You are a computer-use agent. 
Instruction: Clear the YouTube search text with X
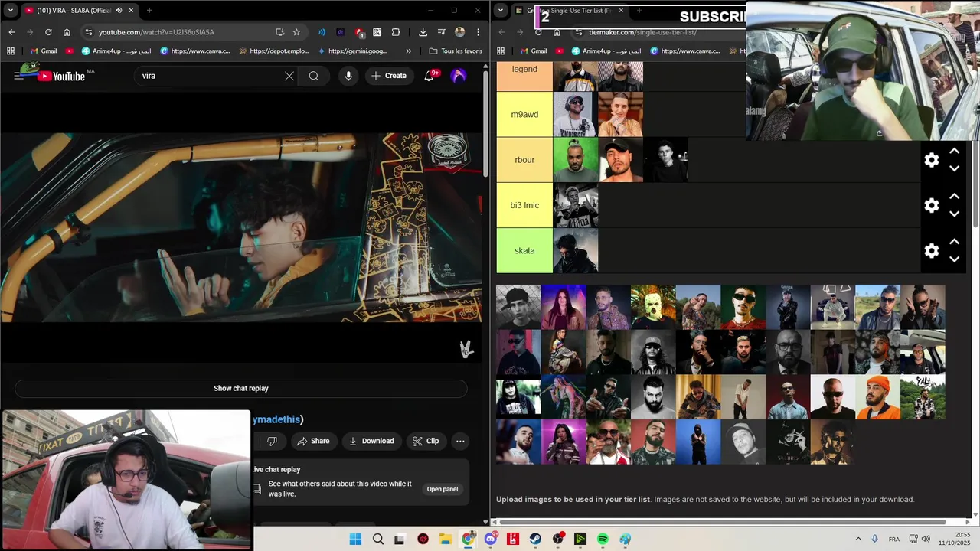(x=289, y=76)
